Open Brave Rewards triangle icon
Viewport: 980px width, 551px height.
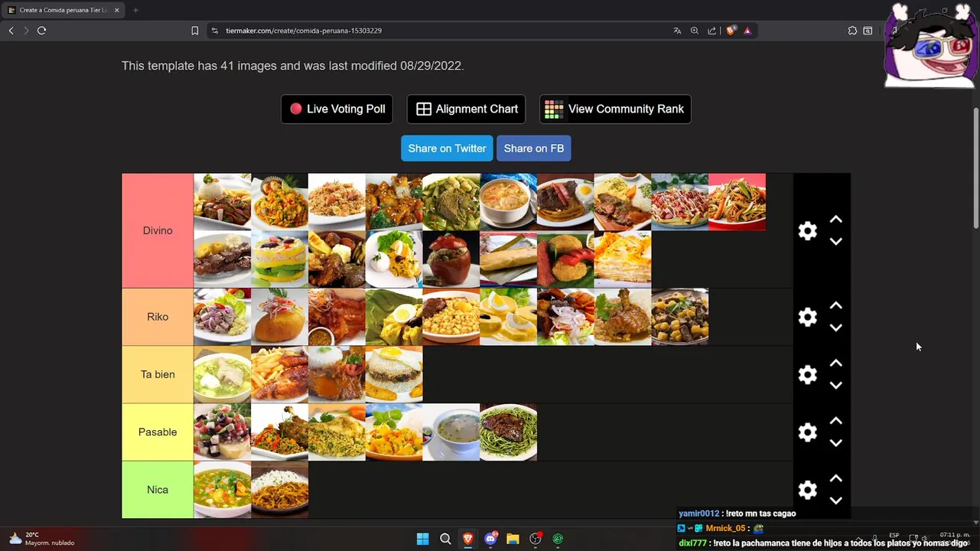[747, 31]
